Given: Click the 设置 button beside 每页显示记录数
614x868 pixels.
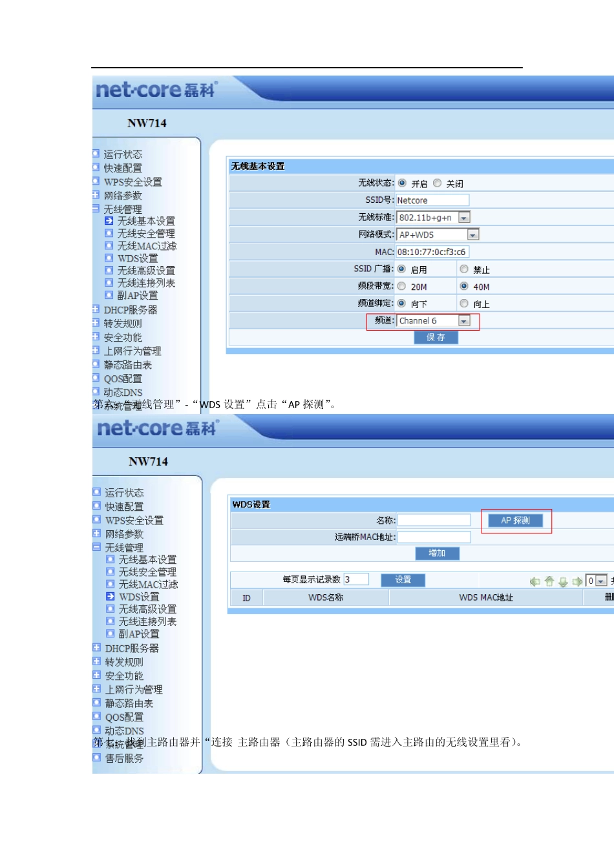Looking at the screenshot, I should (403, 579).
